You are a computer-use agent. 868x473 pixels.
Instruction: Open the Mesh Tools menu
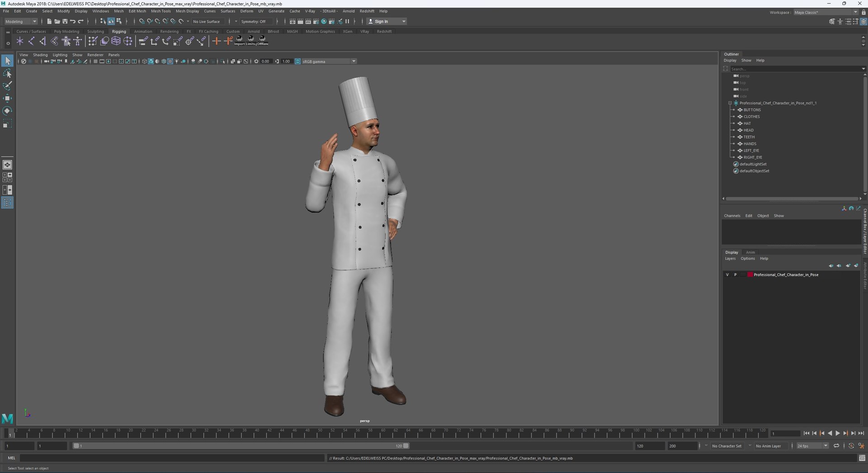161,11
